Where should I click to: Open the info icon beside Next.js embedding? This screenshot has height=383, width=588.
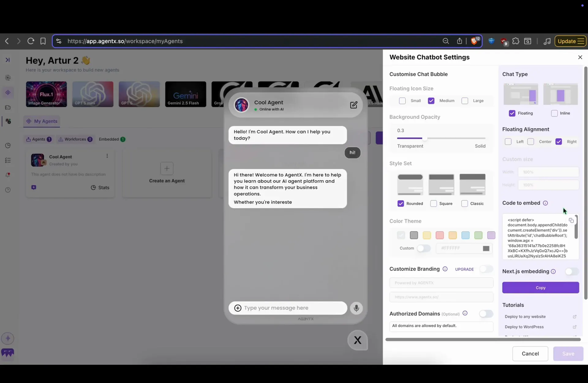coord(553,271)
